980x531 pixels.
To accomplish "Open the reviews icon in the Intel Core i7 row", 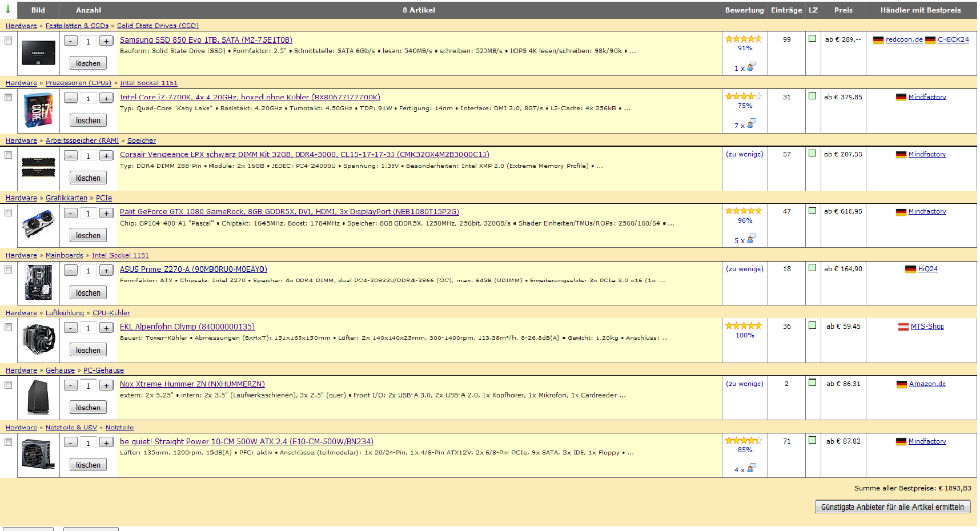I will [752, 123].
